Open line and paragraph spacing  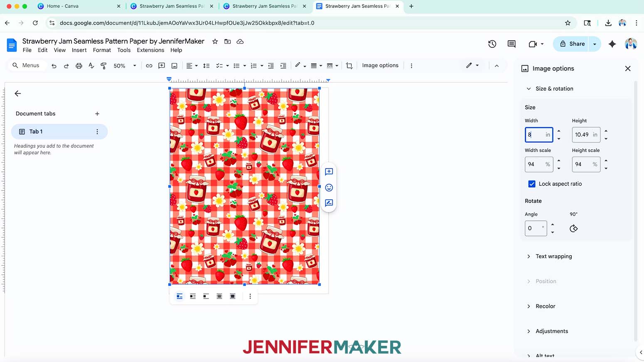click(206, 66)
